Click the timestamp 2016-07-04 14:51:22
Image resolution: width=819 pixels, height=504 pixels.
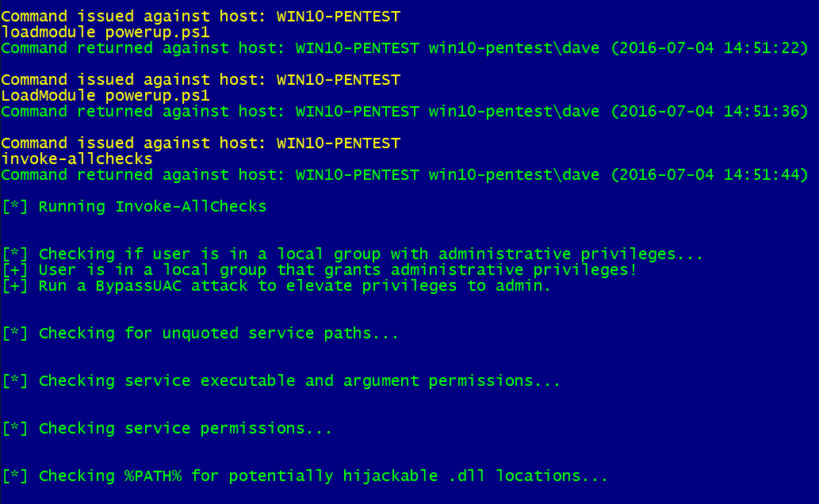(710, 48)
